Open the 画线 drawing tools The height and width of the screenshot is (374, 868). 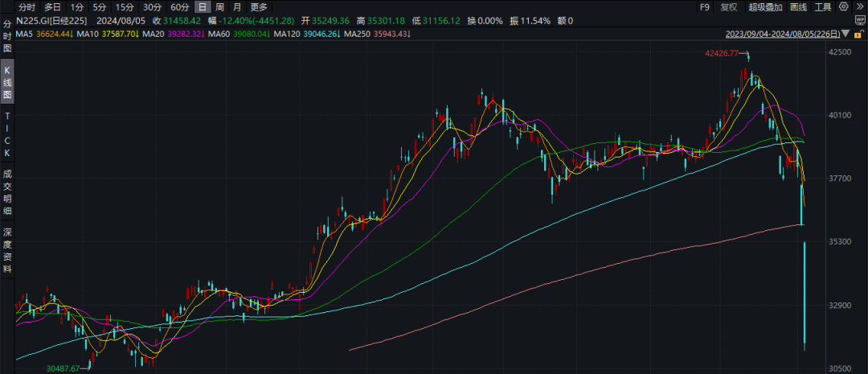coord(798,7)
